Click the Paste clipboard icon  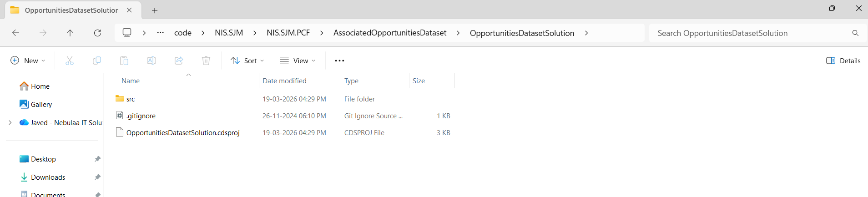(x=124, y=61)
